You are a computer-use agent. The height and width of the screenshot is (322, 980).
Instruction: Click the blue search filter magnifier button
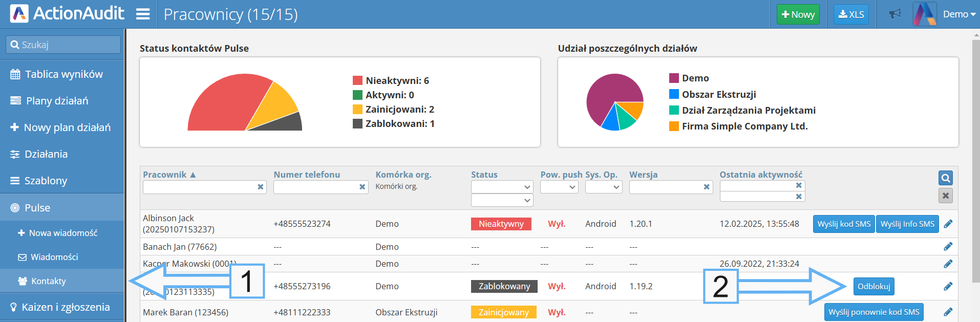pos(945,178)
